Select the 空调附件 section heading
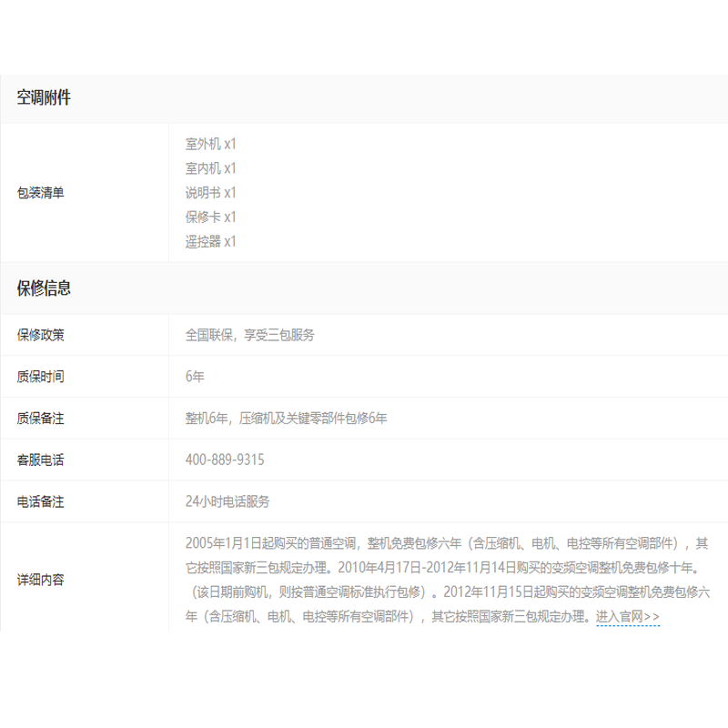 [x=44, y=97]
